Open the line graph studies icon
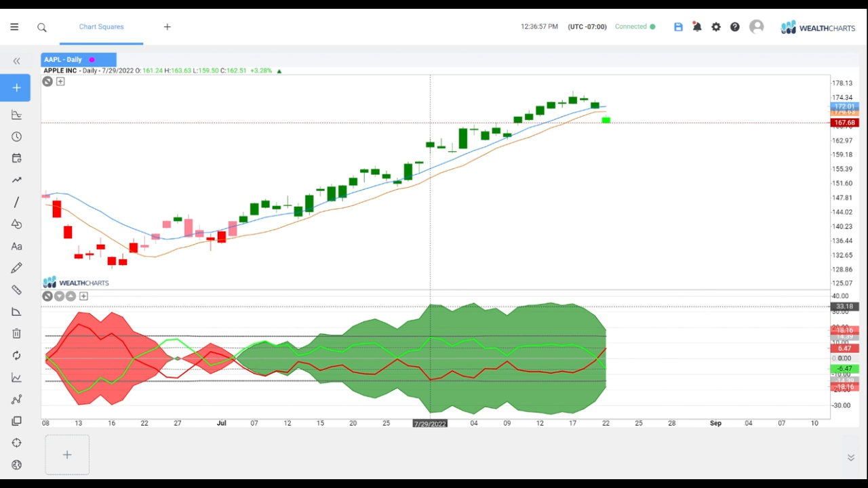This screenshot has width=868, height=488. [16, 378]
